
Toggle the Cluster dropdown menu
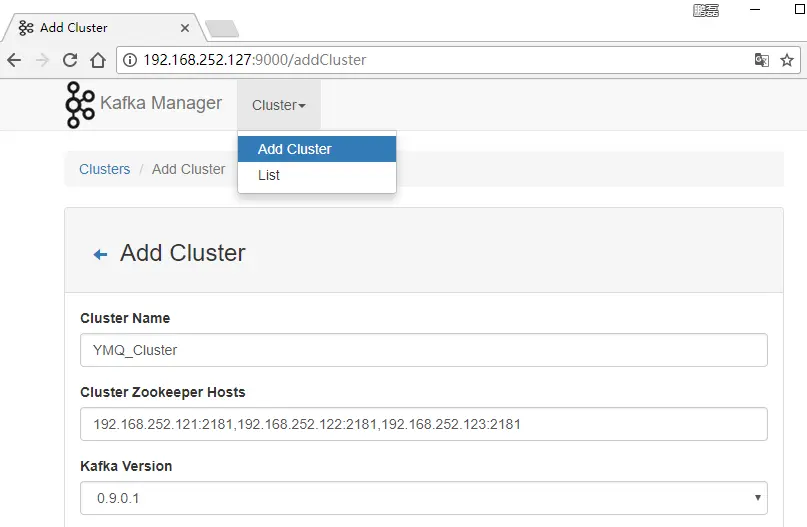[x=279, y=105]
